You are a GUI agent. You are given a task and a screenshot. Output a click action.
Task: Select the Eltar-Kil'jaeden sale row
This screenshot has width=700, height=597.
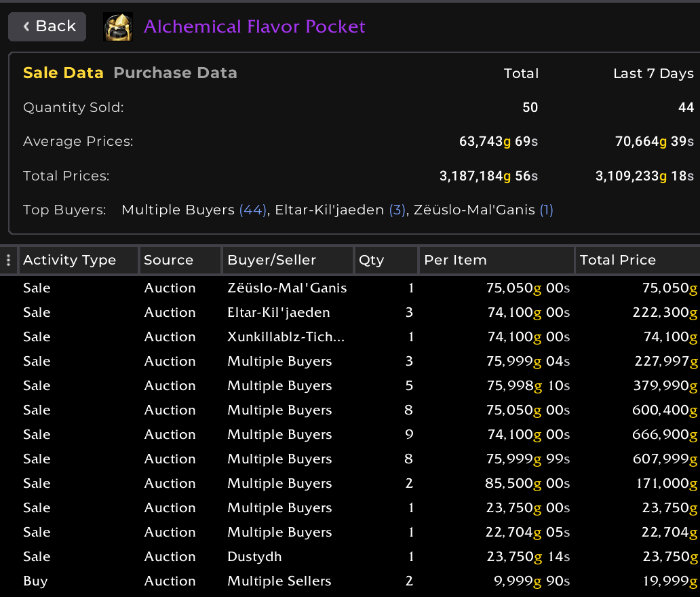pyautogui.click(x=350, y=313)
